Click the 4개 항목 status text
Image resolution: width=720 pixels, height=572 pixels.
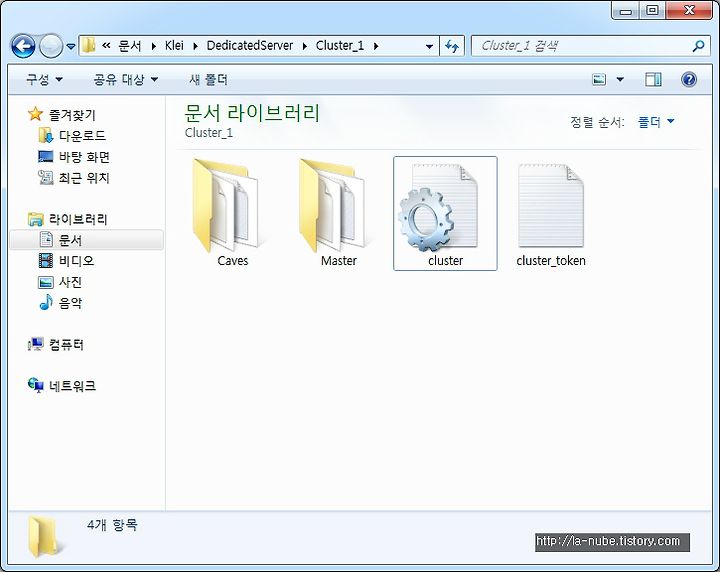112,524
